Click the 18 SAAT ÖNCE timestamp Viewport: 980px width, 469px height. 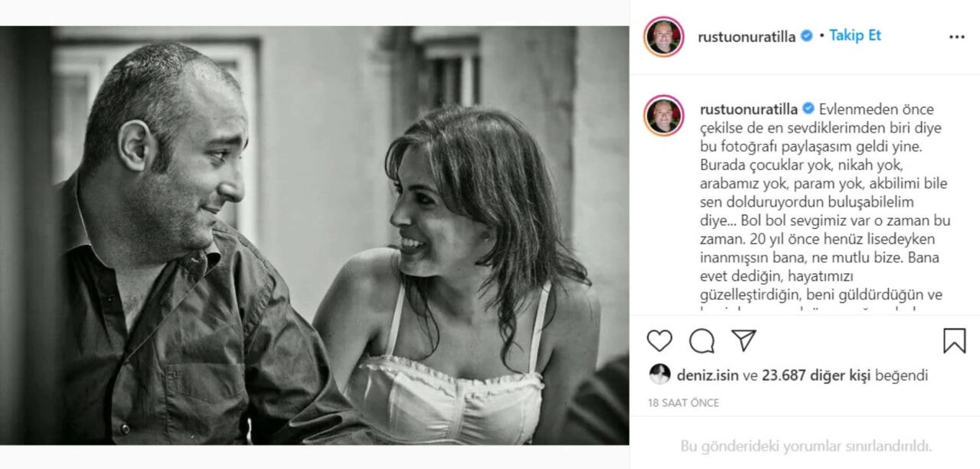(684, 402)
